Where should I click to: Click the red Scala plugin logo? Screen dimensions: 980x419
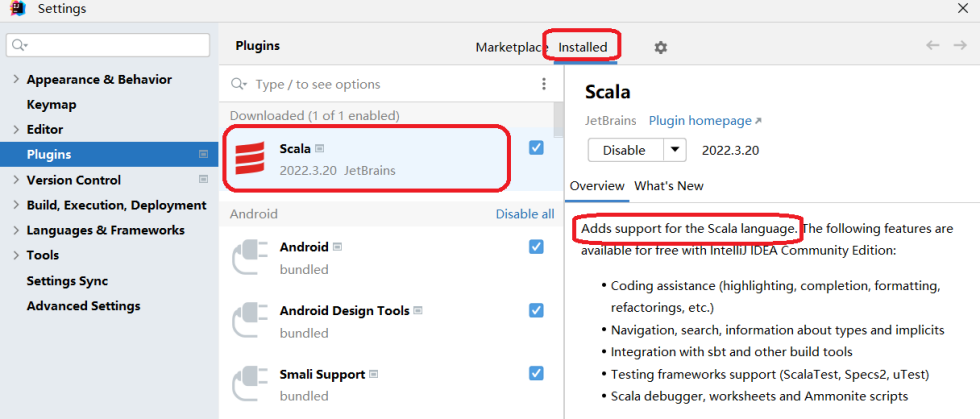click(x=249, y=159)
